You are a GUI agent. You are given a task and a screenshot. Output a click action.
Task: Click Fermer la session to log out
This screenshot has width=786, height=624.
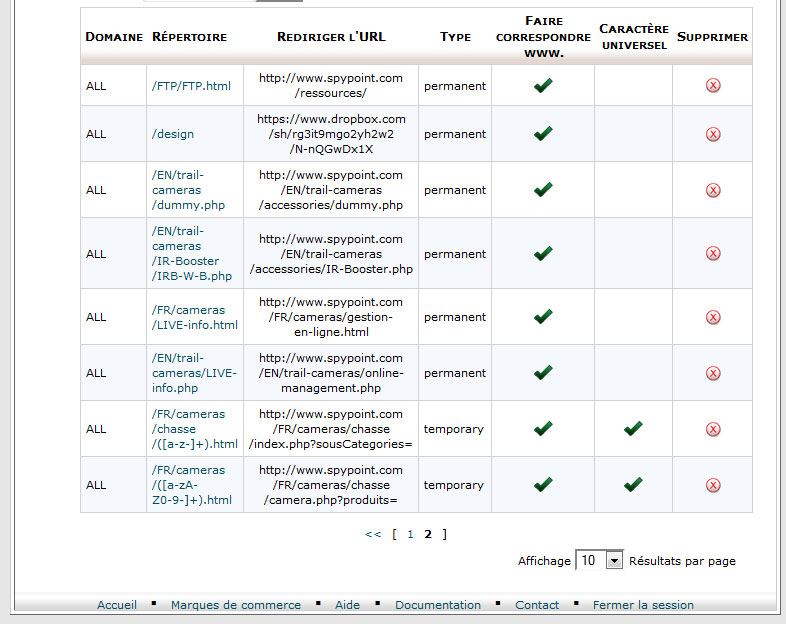pyautogui.click(x=644, y=605)
